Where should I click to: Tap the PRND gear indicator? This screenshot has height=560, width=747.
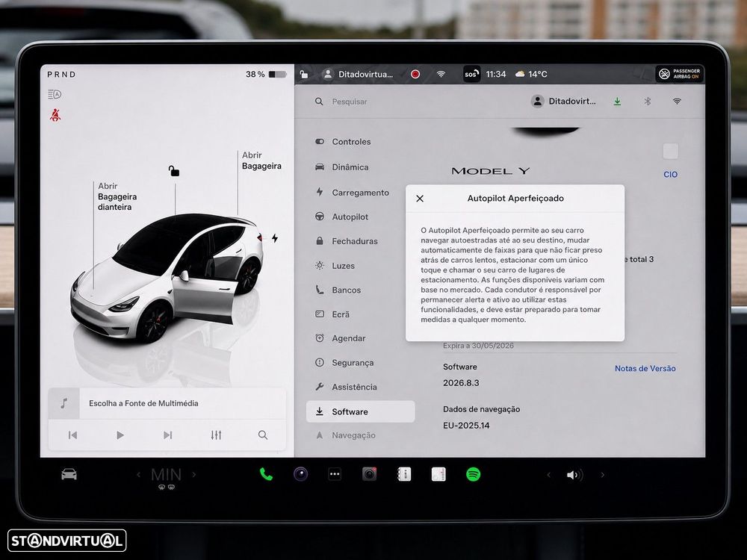(x=61, y=74)
